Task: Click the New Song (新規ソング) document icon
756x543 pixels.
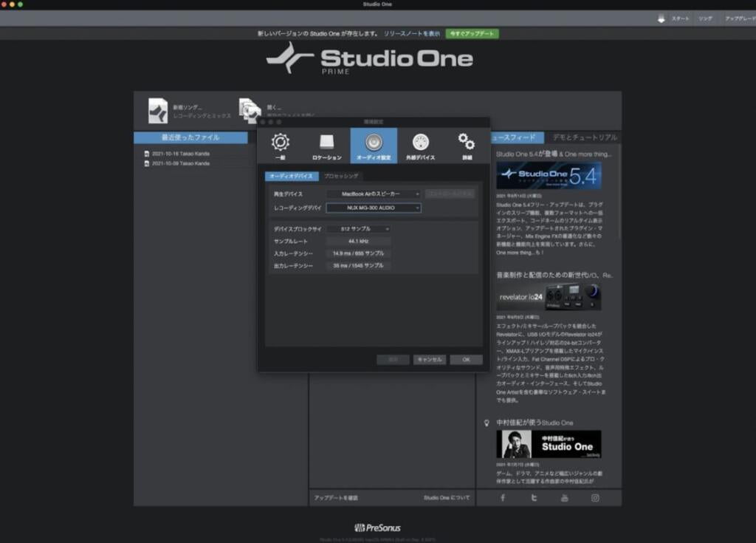Action: (158, 111)
